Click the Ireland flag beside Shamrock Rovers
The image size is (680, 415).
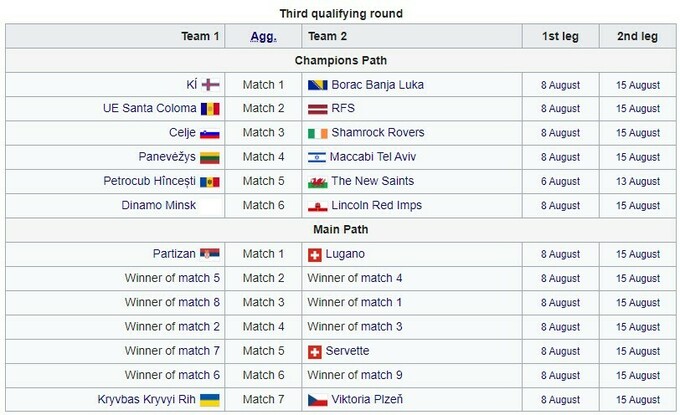[x=316, y=133]
